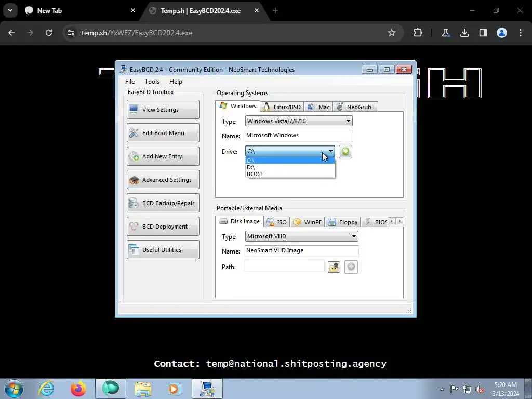Open the Help menu in EasyBCD
This screenshot has width=532, height=399.
(x=176, y=82)
